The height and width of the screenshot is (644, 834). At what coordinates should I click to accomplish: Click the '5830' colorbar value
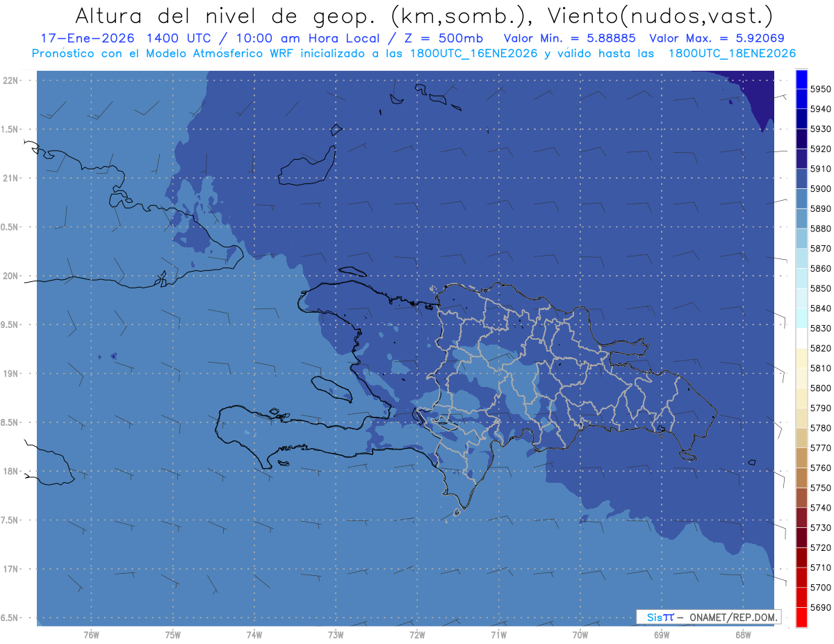pyautogui.click(x=821, y=328)
